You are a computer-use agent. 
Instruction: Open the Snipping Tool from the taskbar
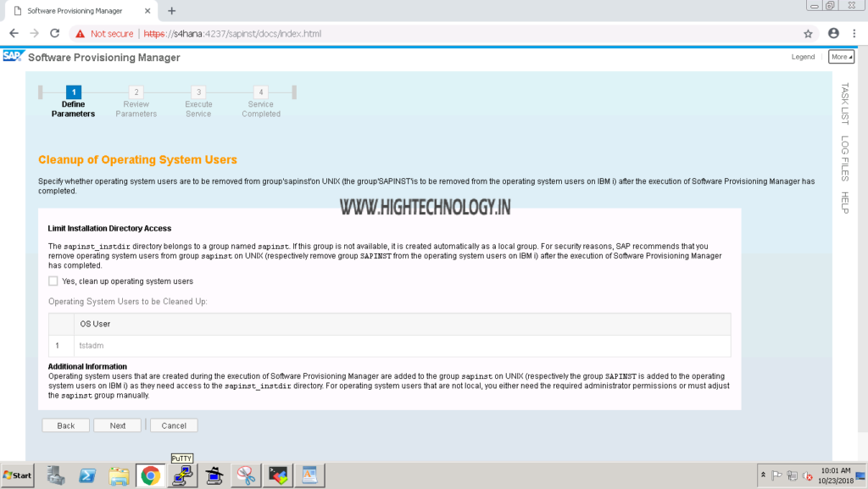[x=246, y=475]
